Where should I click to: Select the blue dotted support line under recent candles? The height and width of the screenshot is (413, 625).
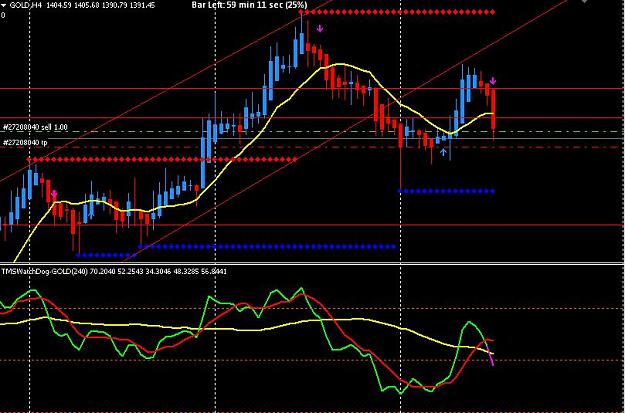446,191
